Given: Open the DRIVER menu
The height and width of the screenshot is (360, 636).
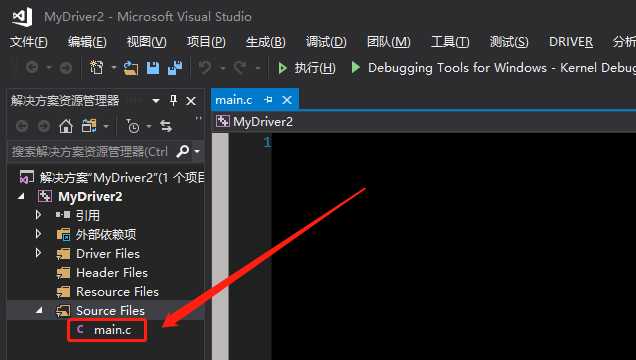Looking at the screenshot, I should coord(571,42).
